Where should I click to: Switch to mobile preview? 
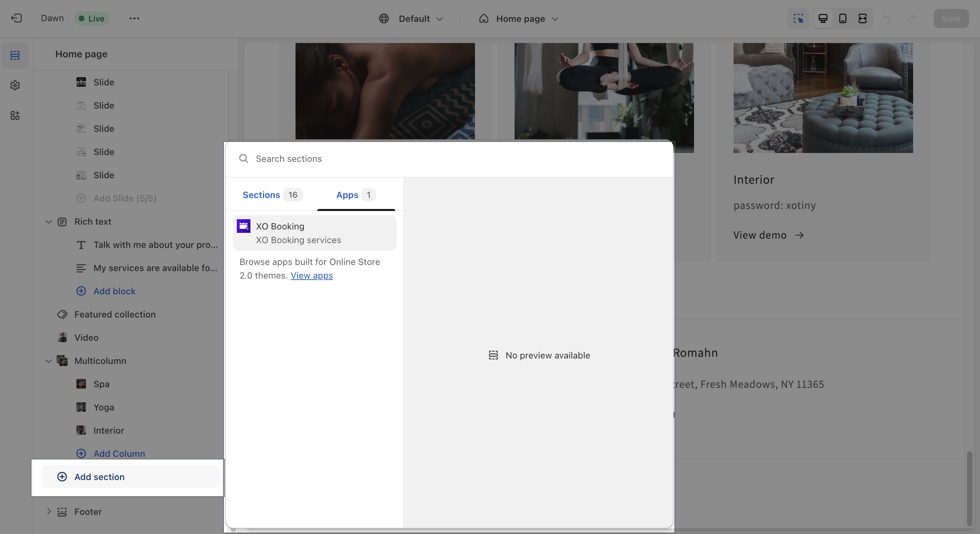[842, 18]
